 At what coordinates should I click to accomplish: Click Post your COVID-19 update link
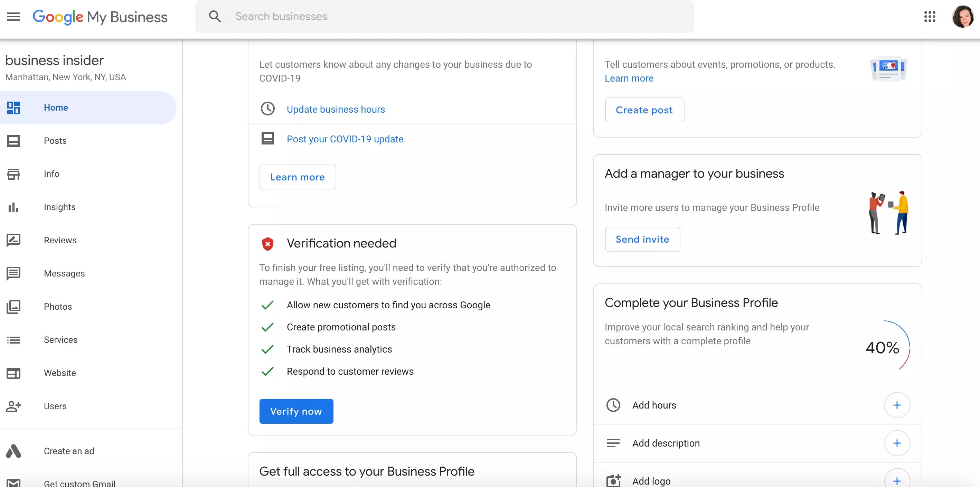(x=345, y=139)
